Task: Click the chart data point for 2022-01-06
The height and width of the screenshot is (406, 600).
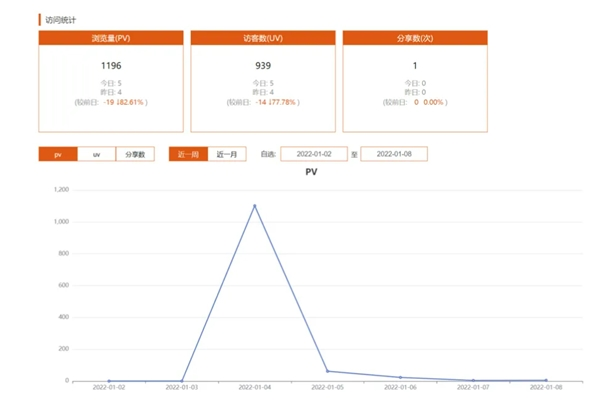Action: tap(400, 377)
